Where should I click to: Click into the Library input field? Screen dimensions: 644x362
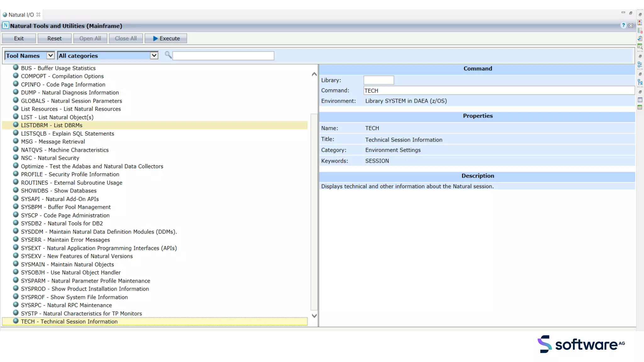[379, 80]
